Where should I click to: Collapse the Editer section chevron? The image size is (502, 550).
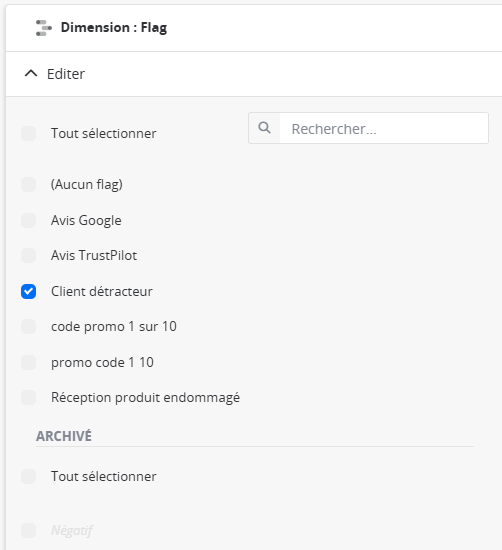coord(31,73)
